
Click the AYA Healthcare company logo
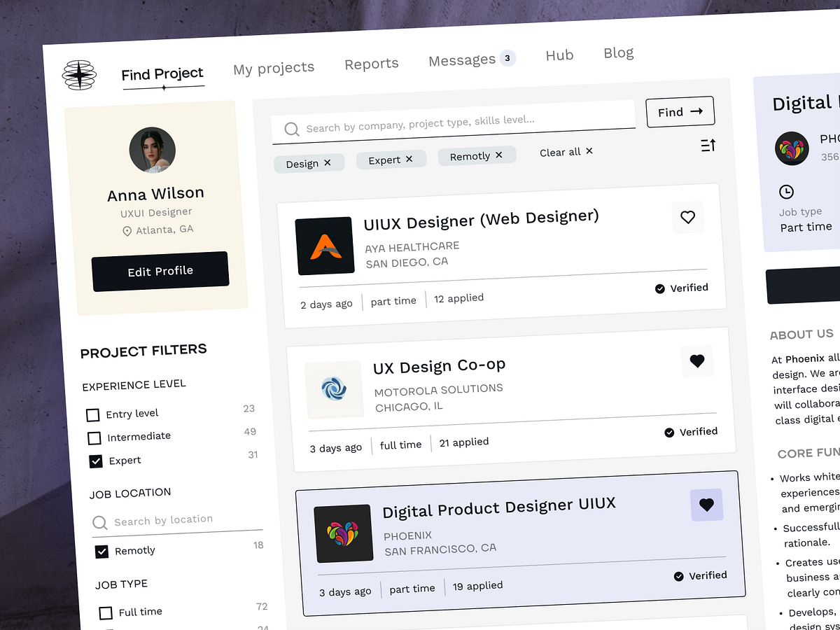pyautogui.click(x=325, y=245)
